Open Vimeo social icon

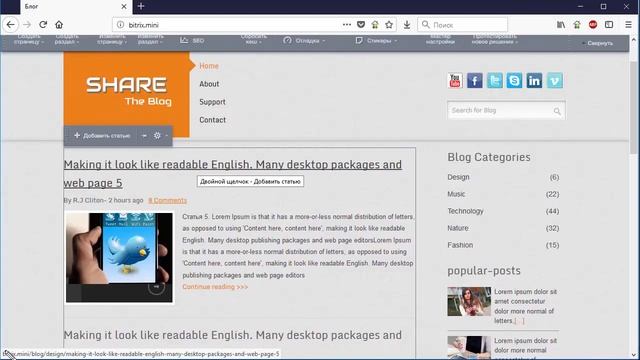pos(554,80)
